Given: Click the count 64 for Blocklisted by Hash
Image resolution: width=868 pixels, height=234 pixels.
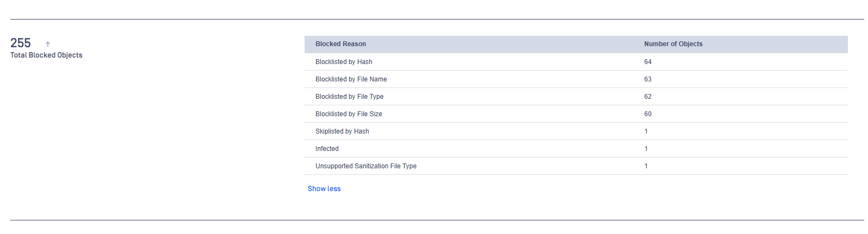Looking at the screenshot, I should pos(648,62).
